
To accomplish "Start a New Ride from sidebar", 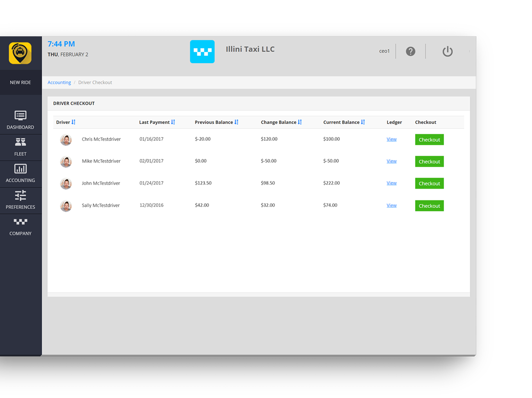I will coord(20,83).
